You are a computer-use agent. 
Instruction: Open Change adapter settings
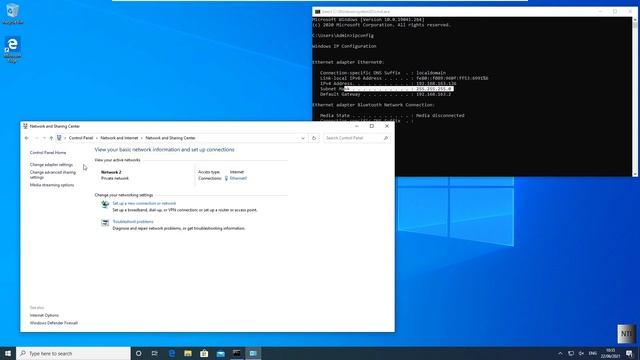click(x=51, y=165)
